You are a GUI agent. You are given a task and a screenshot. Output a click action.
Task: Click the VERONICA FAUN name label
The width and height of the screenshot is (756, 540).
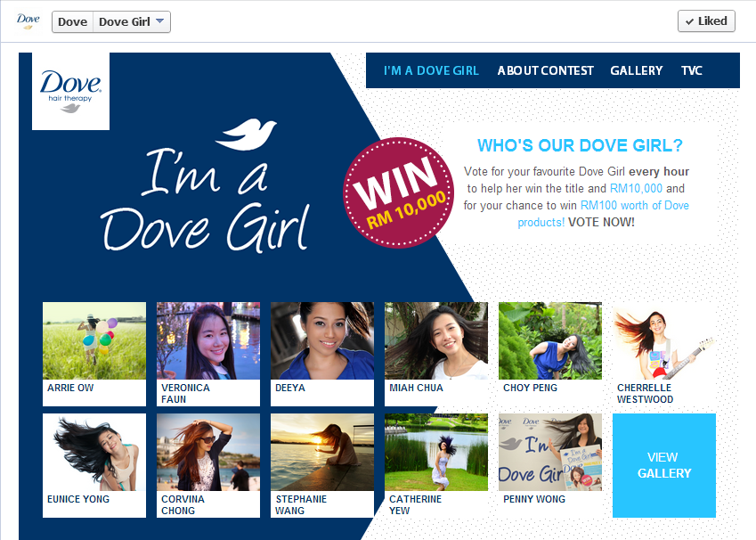(185, 393)
